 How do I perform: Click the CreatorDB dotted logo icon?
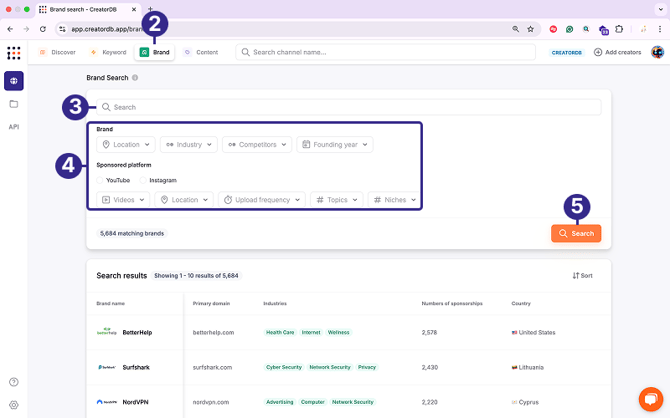pos(14,53)
